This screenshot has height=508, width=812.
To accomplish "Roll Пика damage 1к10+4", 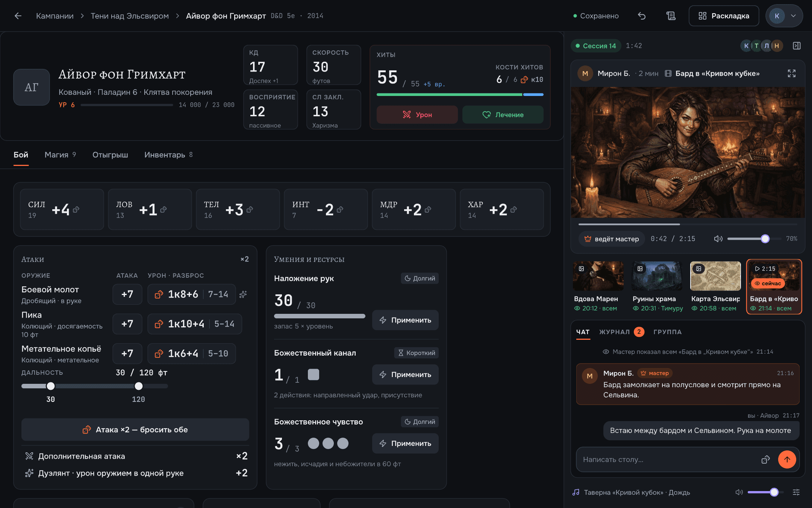I will pyautogui.click(x=195, y=324).
